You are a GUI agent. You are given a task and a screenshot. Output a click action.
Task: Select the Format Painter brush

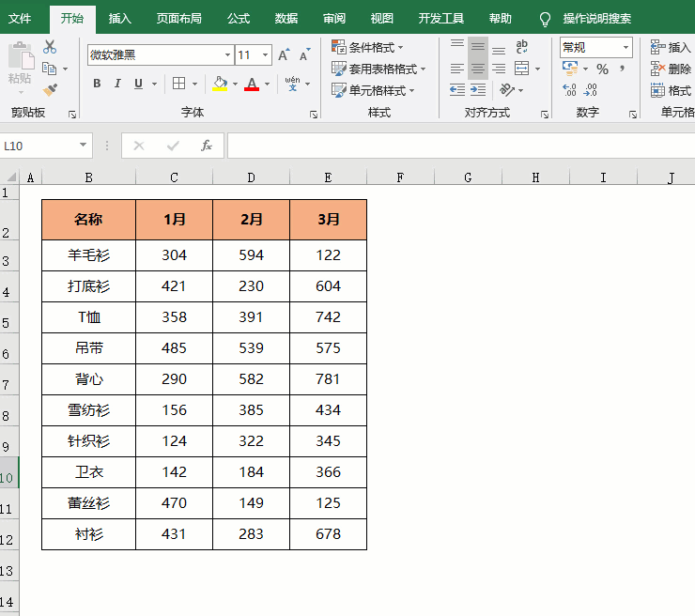(x=50, y=90)
